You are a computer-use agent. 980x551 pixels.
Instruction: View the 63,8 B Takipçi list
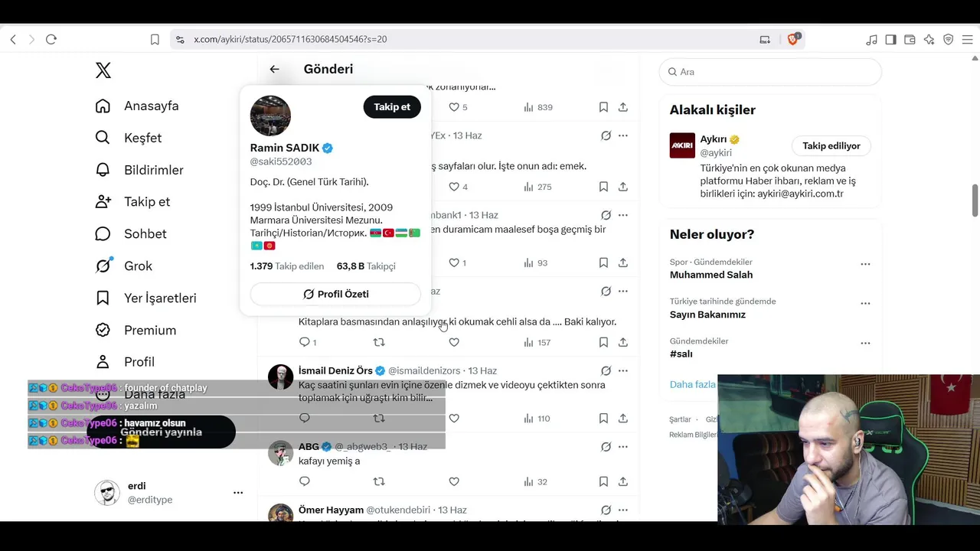pyautogui.click(x=366, y=266)
